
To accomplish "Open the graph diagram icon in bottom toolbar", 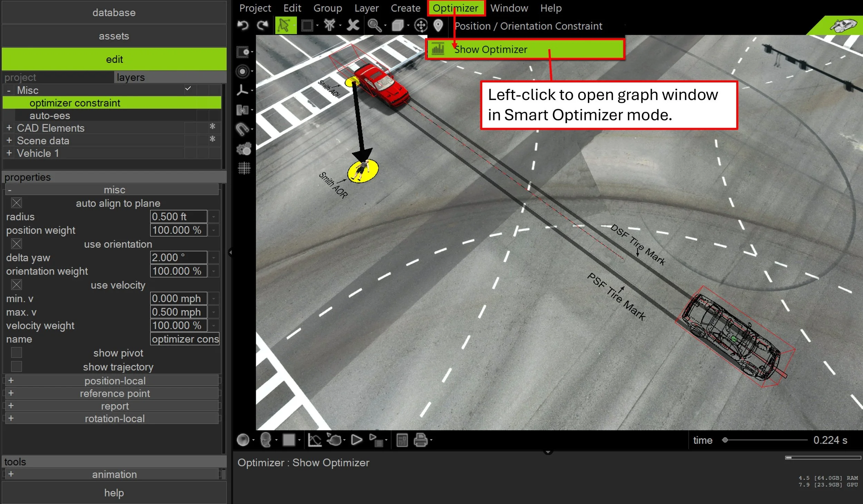I will (x=314, y=440).
